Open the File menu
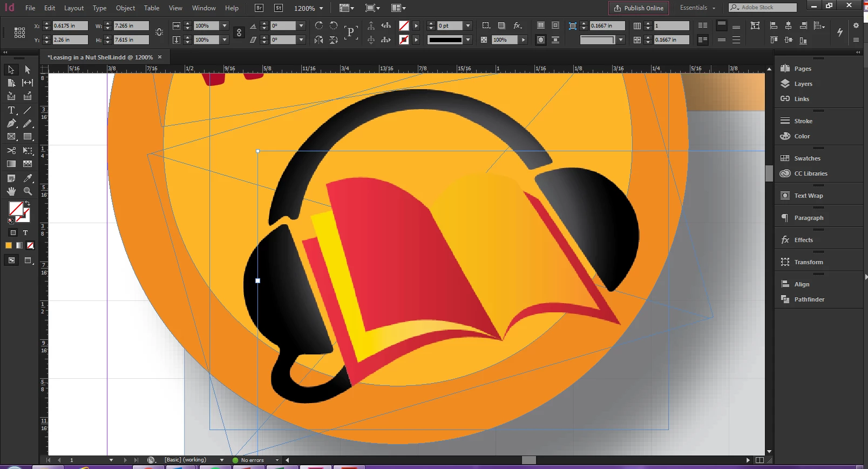The width and height of the screenshot is (868, 469). [x=30, y=8]
